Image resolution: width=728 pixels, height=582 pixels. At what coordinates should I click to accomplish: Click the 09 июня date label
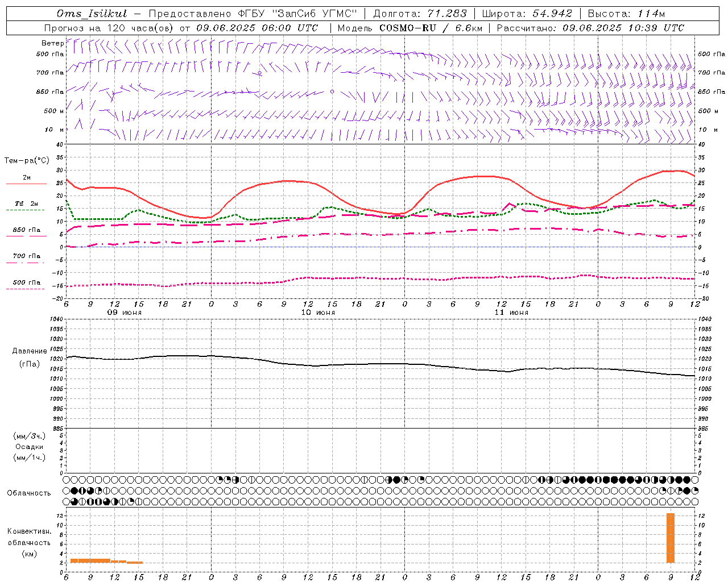(125, 313)
